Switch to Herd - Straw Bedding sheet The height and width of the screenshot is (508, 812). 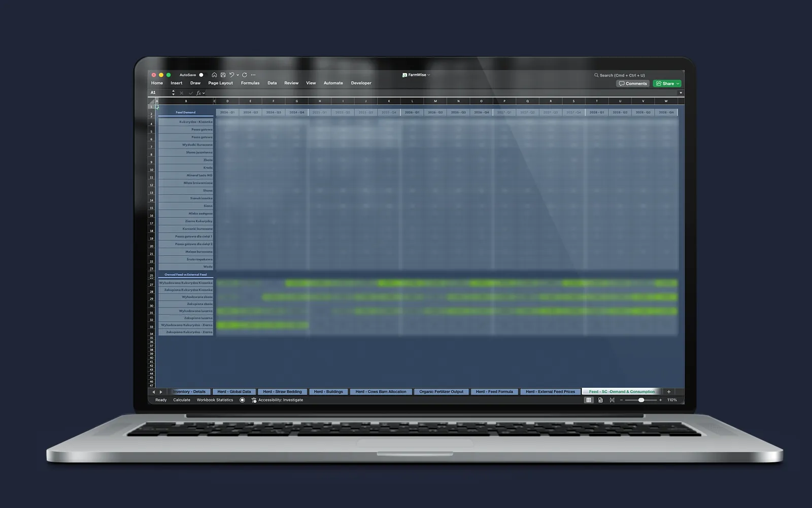[x=282, y=392]
